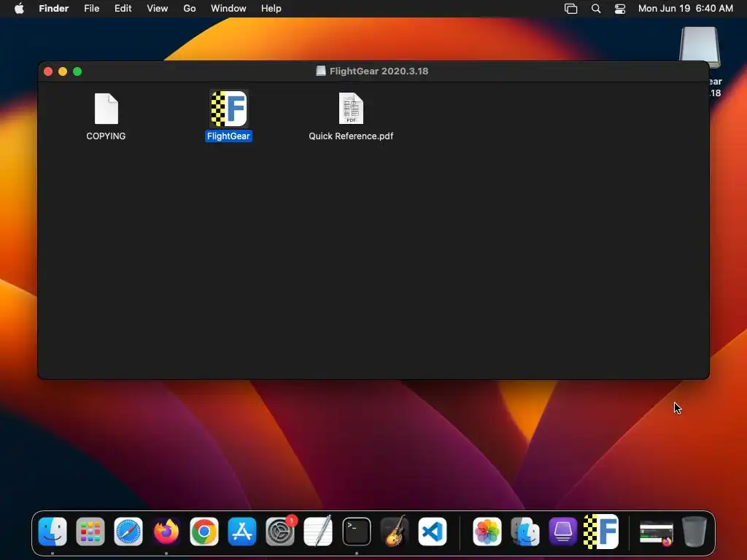The height and width of the screenshot is (560, 747).
Task: Click the Stage Manager menu bar icon
Action: click(x=570, y=9)
